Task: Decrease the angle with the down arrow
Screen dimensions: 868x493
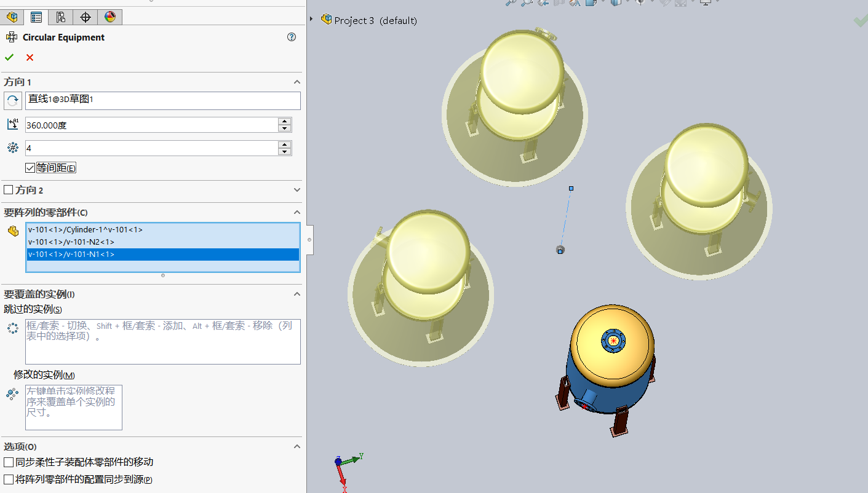Action: click(284, 128)
